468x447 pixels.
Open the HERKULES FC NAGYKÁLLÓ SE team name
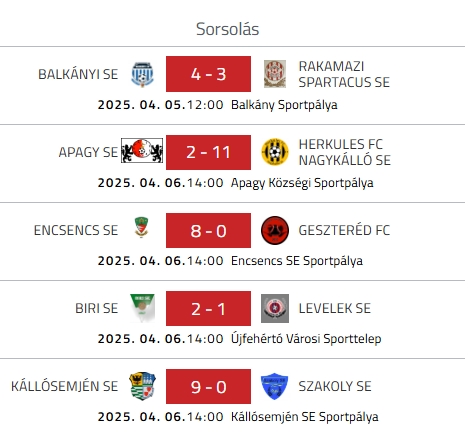coord(345,152)
